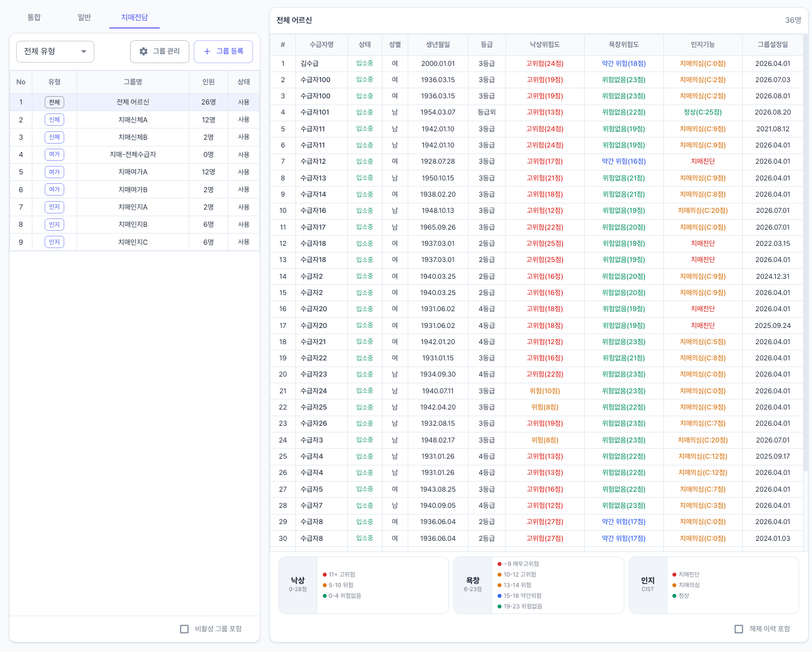Click the 낙상위험도 column header

pos(544,45)
